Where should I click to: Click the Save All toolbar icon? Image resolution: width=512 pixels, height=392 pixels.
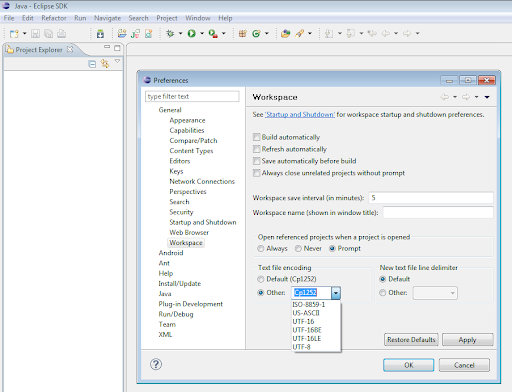pyautogui.click(x=49, y=34)
